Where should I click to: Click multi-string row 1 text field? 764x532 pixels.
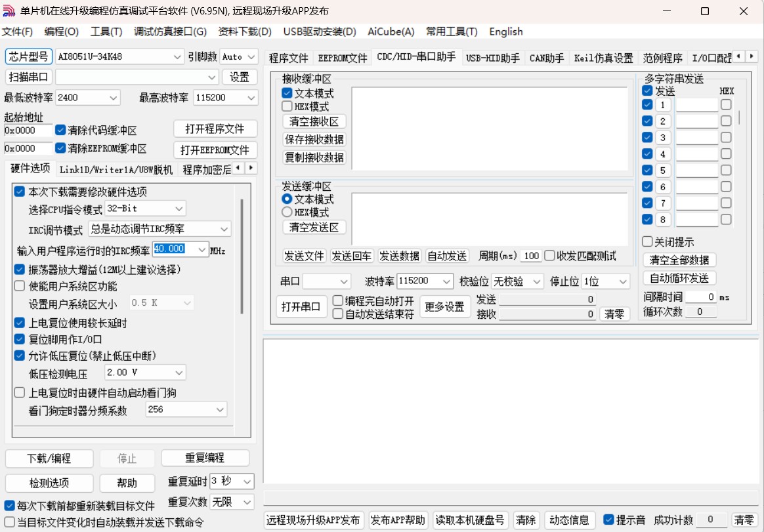click(697, 105)
